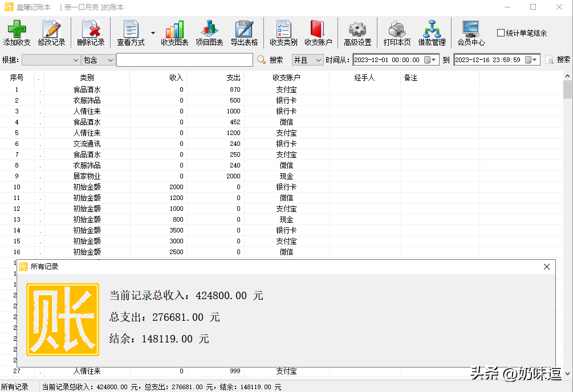Open the 导出表格 export icon

point(245,32)
